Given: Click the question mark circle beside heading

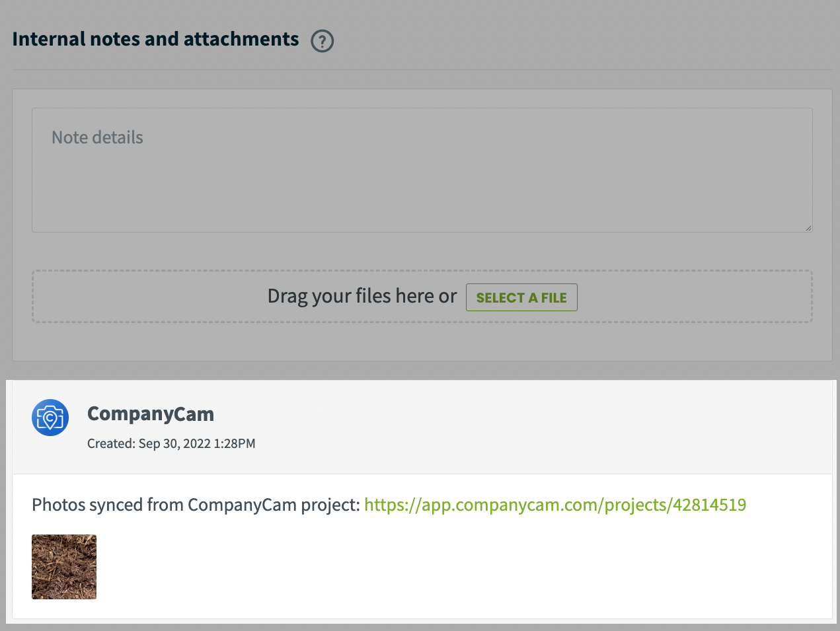Looking at the screenshot, I should tap(323, 41).
